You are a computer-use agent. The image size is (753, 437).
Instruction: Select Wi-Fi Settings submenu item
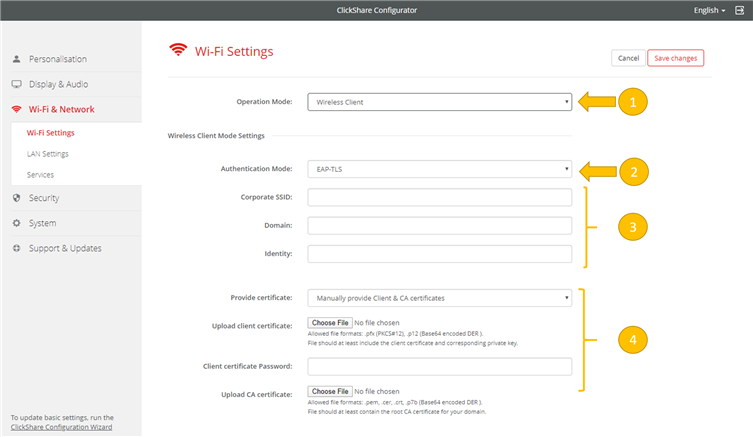50,132
